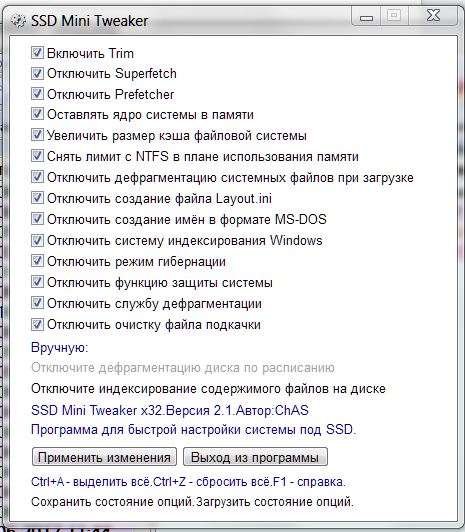The height and width of the screenshot is (532, 465).
Task: Click Применить изменения button
Action: coord(104,457)
